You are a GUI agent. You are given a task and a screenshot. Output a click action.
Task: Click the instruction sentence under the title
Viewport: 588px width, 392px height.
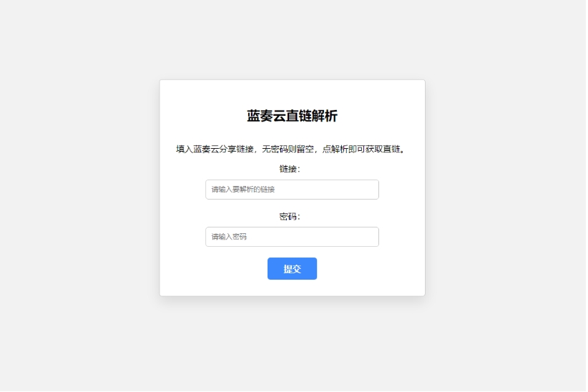[292, 150]
